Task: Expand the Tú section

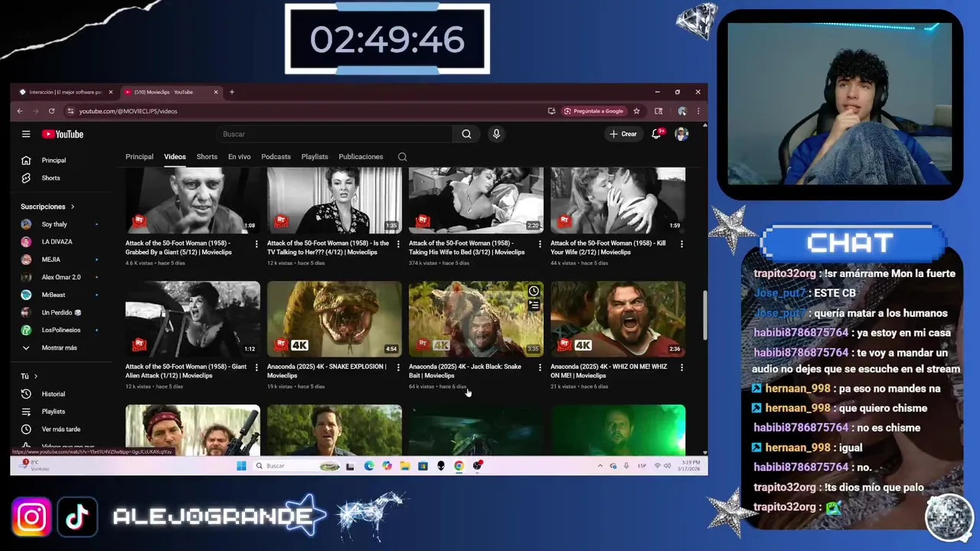Action: [30, 377]
